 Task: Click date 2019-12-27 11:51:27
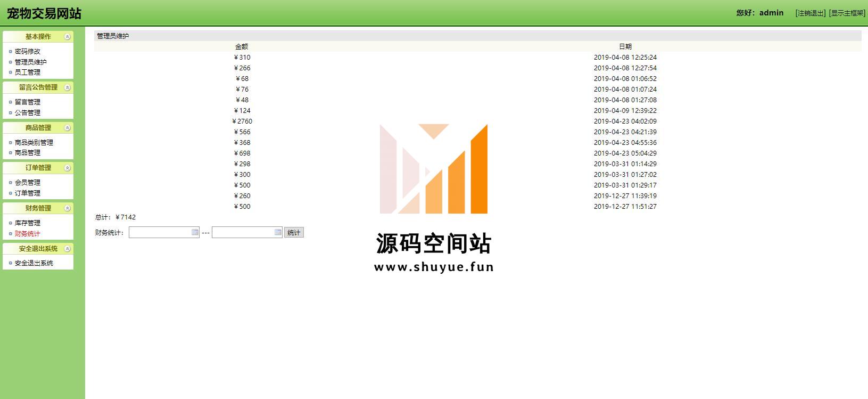pyautogui.click(x=625, y=207)
